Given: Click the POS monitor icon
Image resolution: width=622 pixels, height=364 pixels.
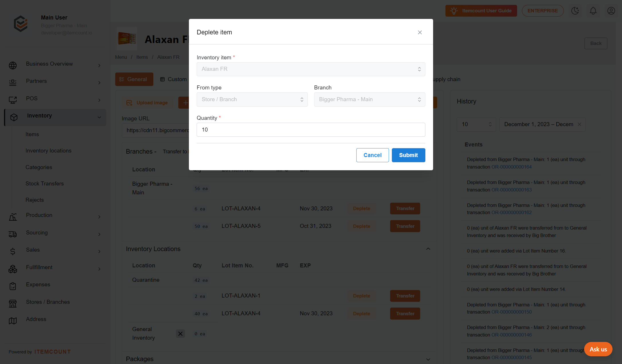Looking at the screenshot, I should (13, 100).
